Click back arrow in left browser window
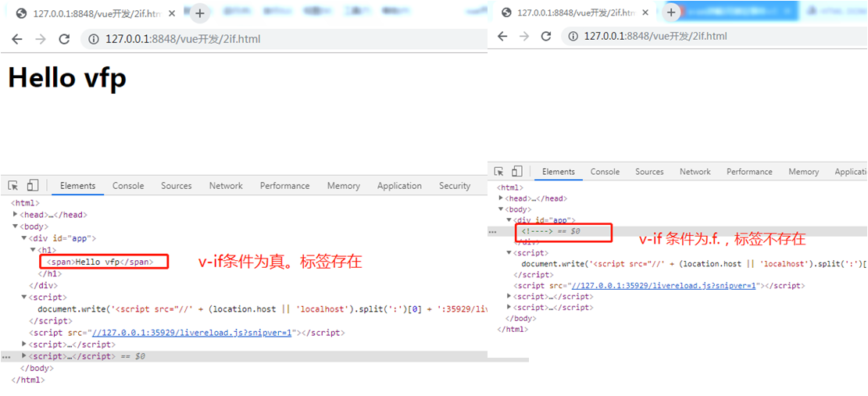868x396 pixels. click(17, 39)
